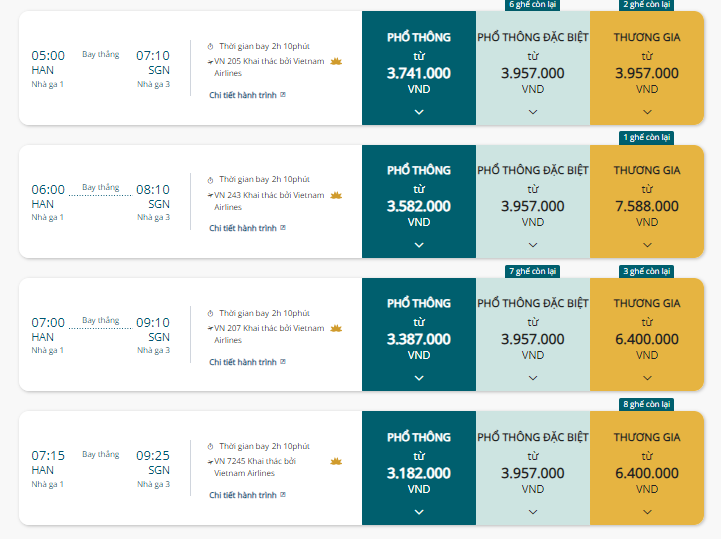The image size is (721, 539).
Task: Click the clock icon beside VN 205 flight time
Action: tap(210, 46)
